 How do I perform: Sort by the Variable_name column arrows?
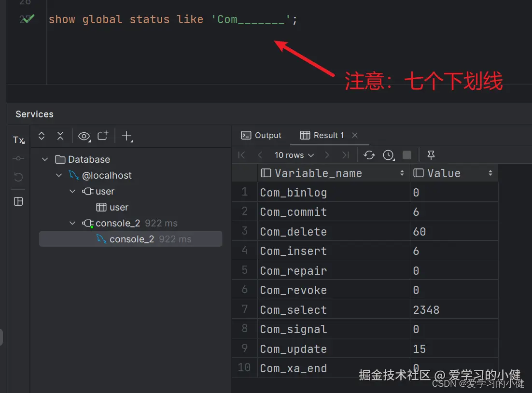pyautogui.click(x=402, y=173)
